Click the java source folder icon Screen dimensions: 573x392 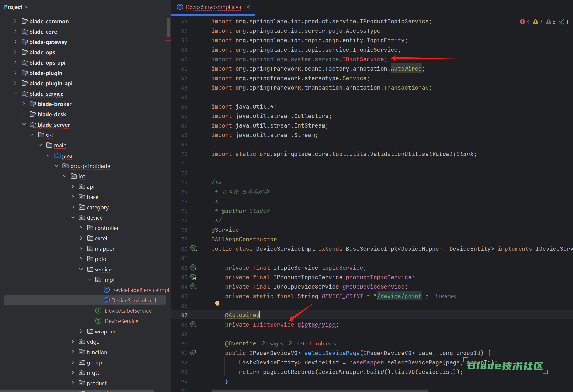[x=58, y=156]
